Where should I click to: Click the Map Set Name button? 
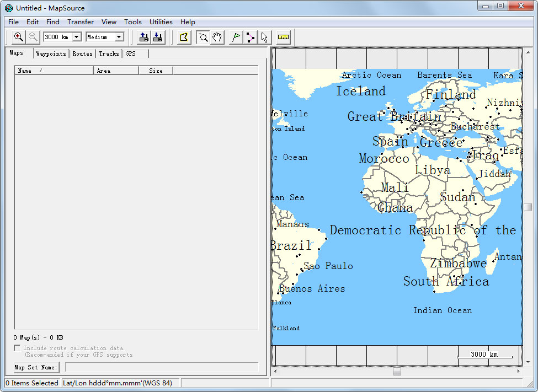(36, 367)
